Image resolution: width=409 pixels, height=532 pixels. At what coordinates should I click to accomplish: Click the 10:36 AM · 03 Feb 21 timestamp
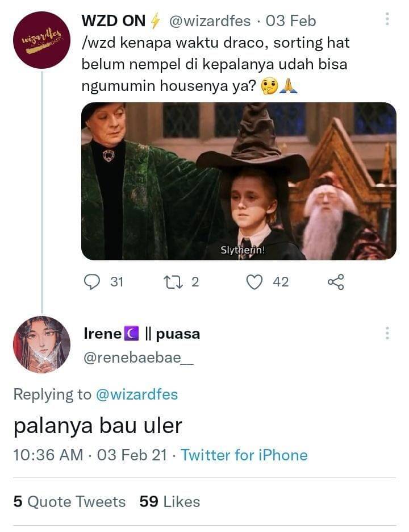(90, 455)
